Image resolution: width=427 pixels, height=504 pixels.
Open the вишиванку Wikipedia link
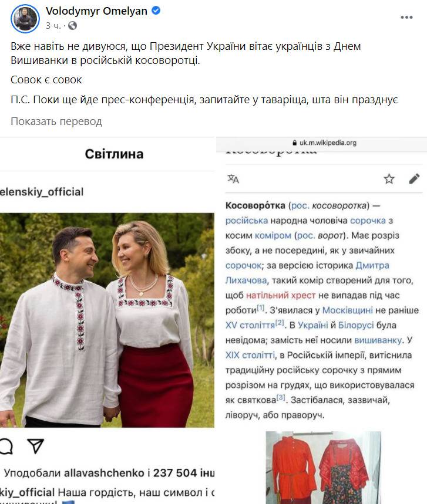click(x=378, y=340)
